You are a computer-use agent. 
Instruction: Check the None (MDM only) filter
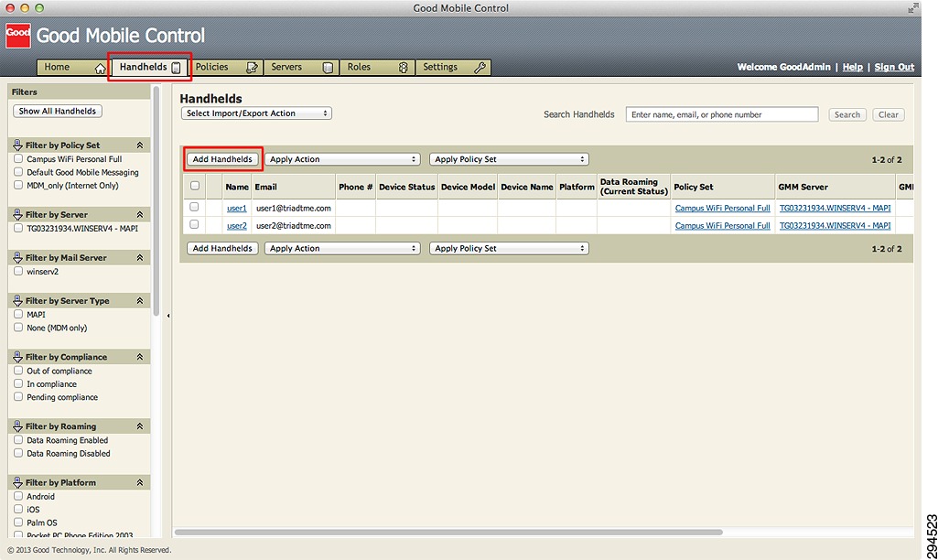pos(18,328)
